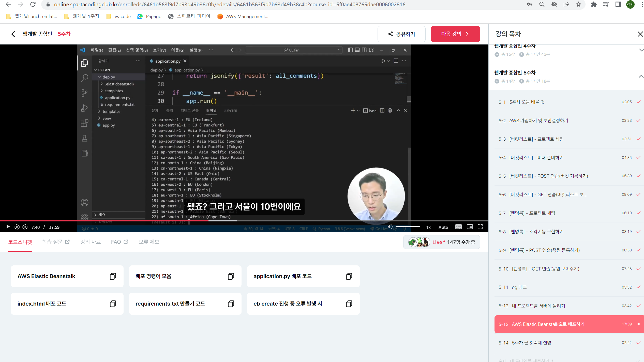The height and width of the screenshot is (362, 644).
Task: Open the vs code bookmark folder
Action: coord(119,17)
